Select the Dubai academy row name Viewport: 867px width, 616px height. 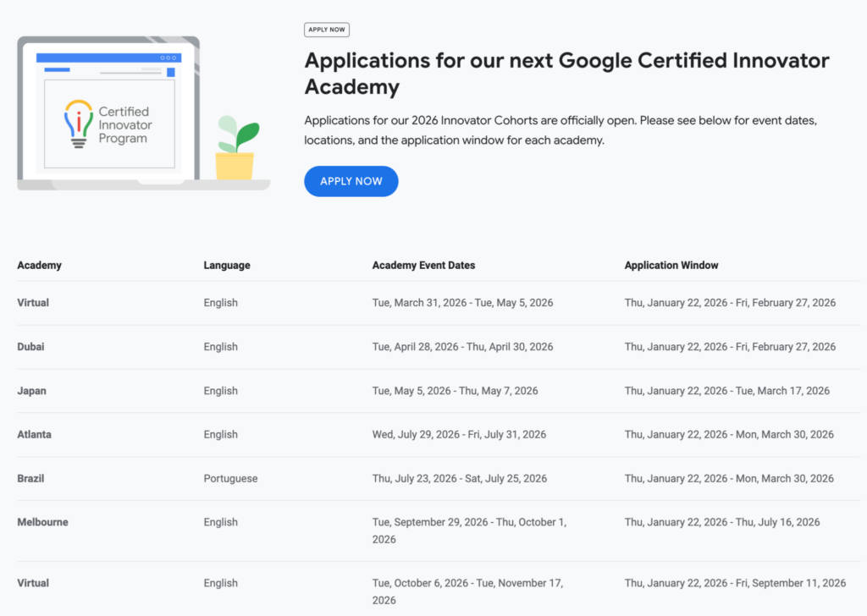pyautogui.click(x=32, y=347)
